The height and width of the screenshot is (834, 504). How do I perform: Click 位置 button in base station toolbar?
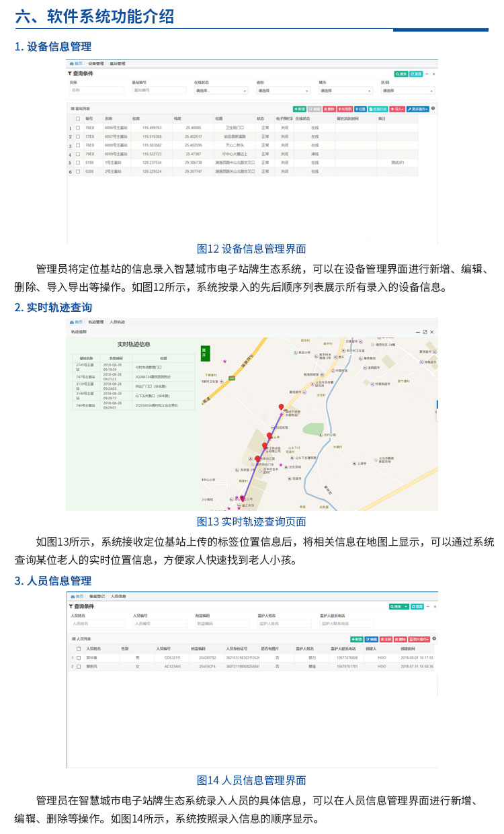click(x=361, y=108)
